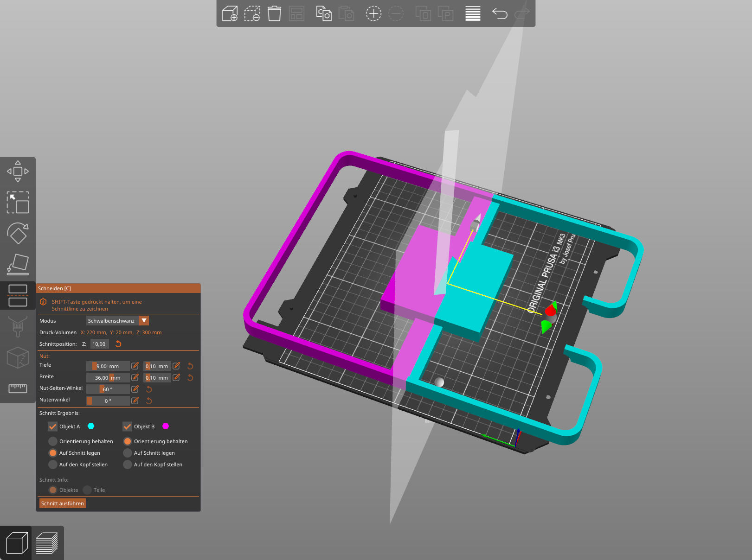752x560 pixels.
Task: Open the Modus Schwalbenschwanz dropdown
Action: [x=144, y=321]
